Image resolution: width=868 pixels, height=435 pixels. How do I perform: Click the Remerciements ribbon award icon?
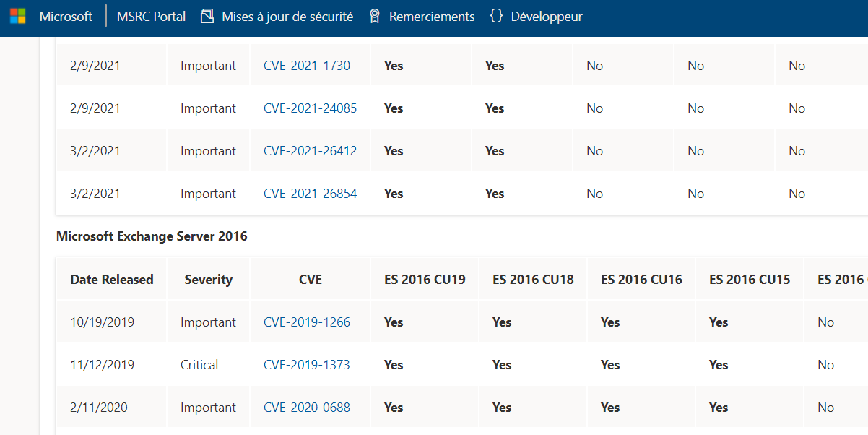[374, 16]
